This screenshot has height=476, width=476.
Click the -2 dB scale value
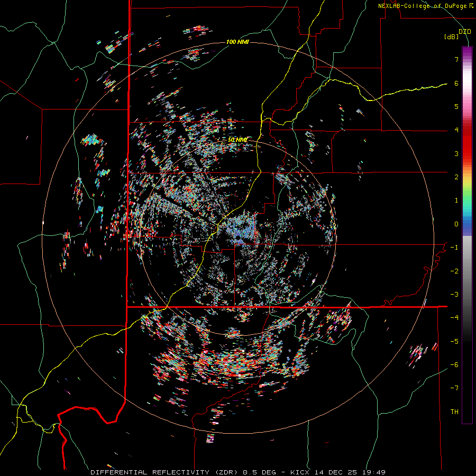click(x=454, y=271)
